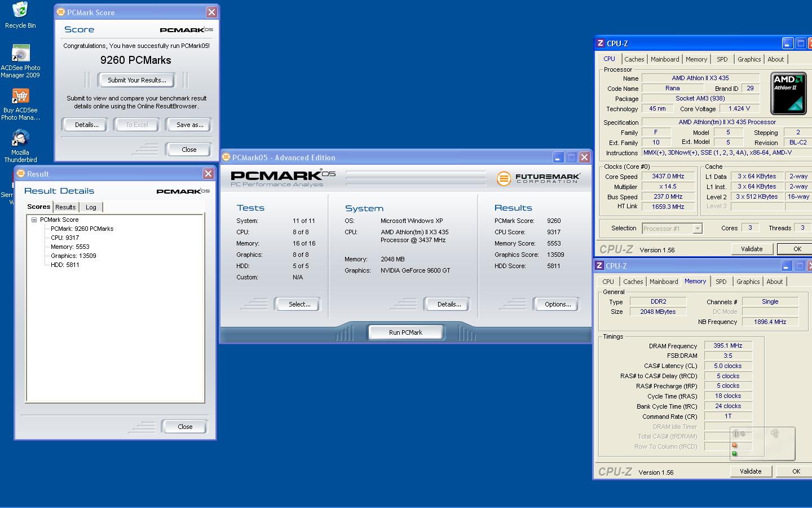Close the PCMark Score dialog via Close button

(189, 150)
